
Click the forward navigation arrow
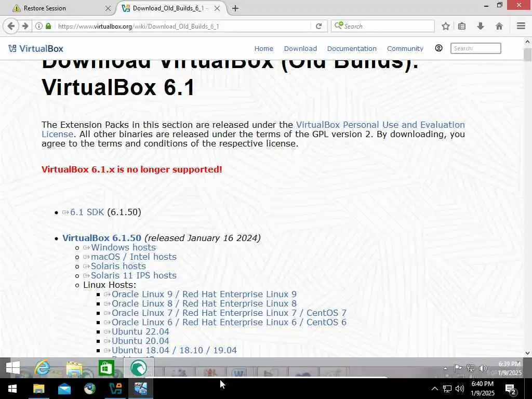tap(25, 26)
